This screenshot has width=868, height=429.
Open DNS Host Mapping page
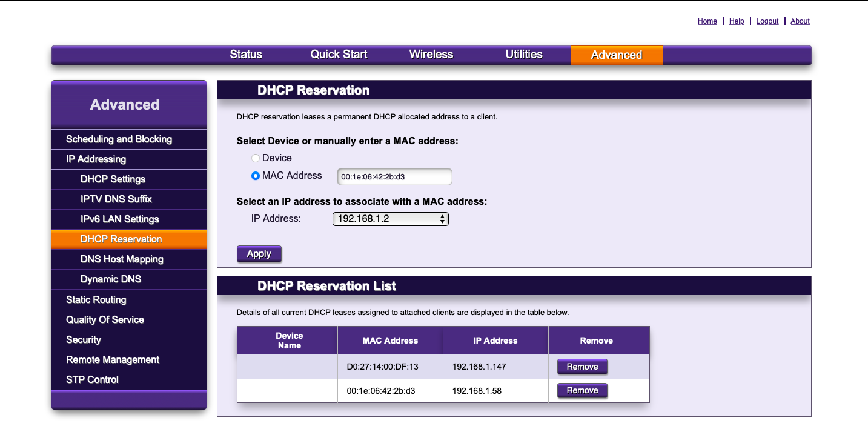[122, 259]
